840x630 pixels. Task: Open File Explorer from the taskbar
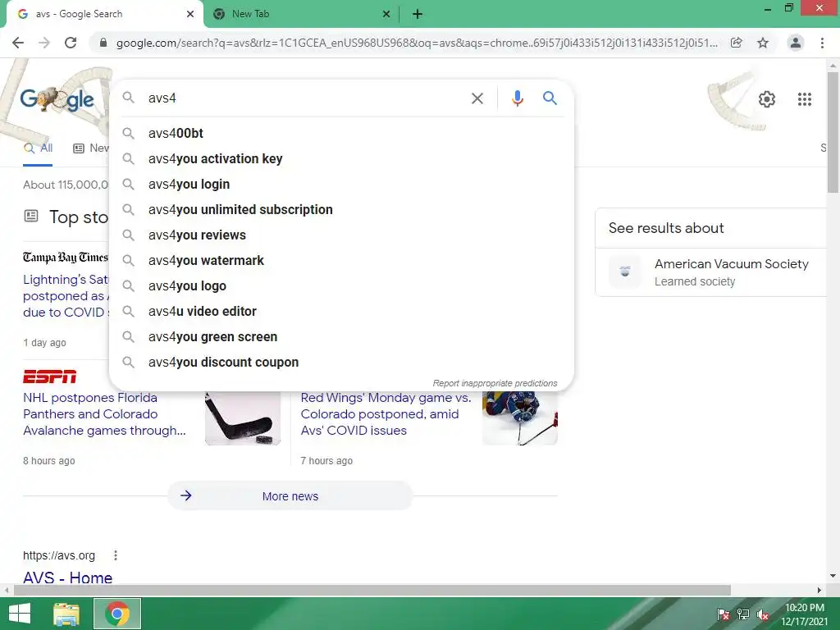(x=66, y=614)
